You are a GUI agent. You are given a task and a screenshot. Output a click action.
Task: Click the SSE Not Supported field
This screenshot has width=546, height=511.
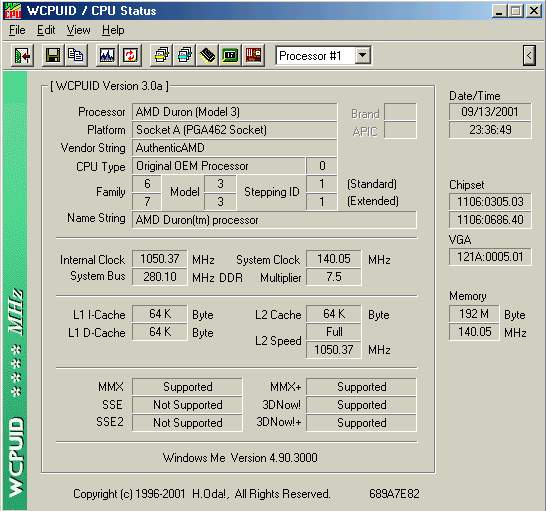coord(187,405)
